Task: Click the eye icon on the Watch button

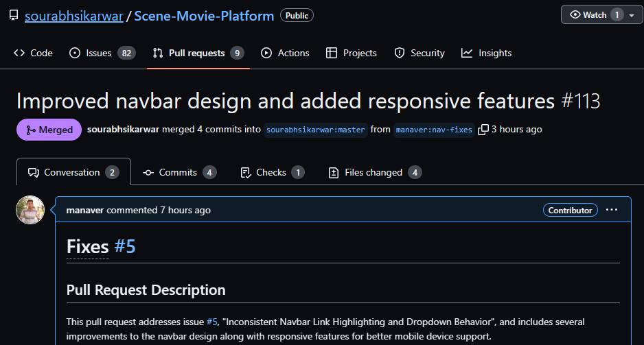Action: tap(575, 15)
